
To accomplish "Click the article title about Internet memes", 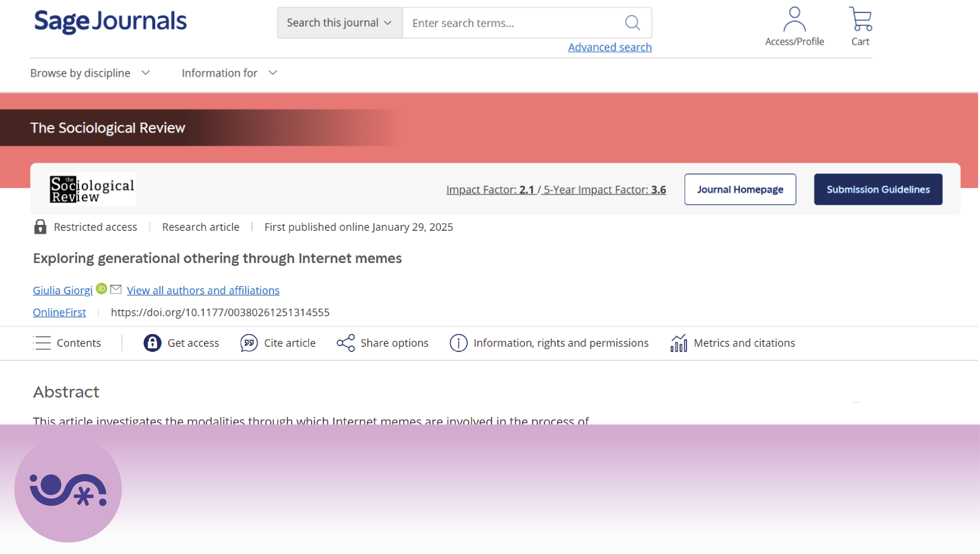I will point(217,258).
